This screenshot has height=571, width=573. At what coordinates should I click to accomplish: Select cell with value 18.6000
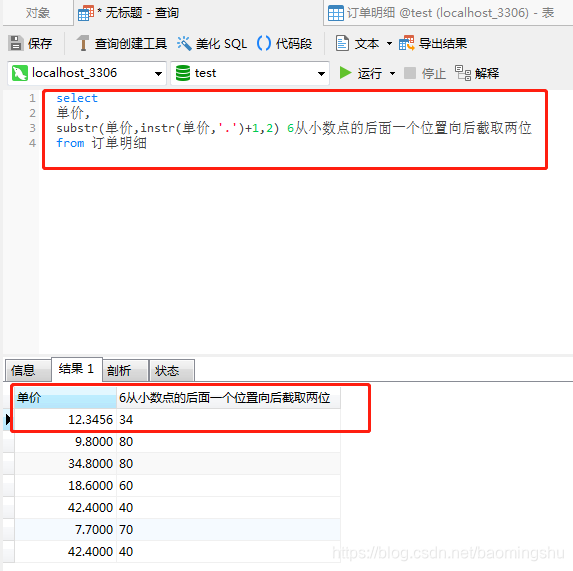[65, 486]
